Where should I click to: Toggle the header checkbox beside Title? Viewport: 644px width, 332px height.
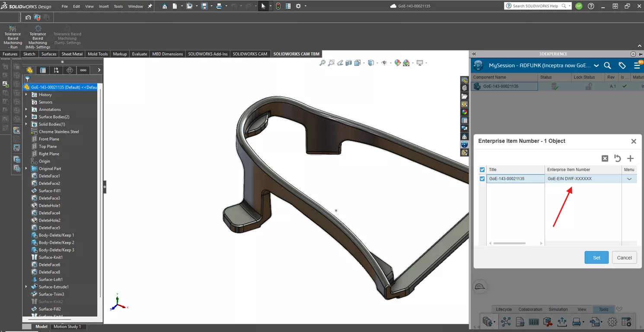482,170
